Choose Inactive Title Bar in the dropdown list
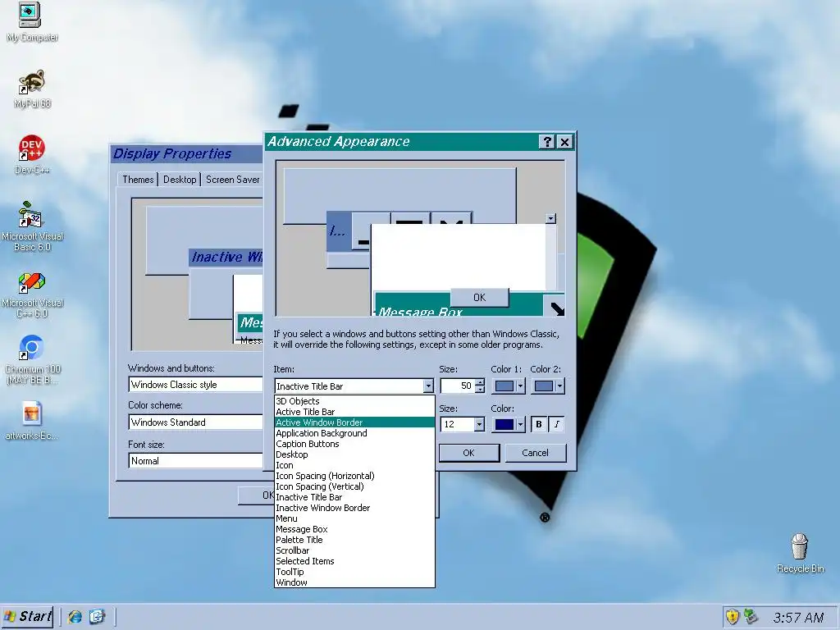 pyautogui.click(x=354, y=497)
